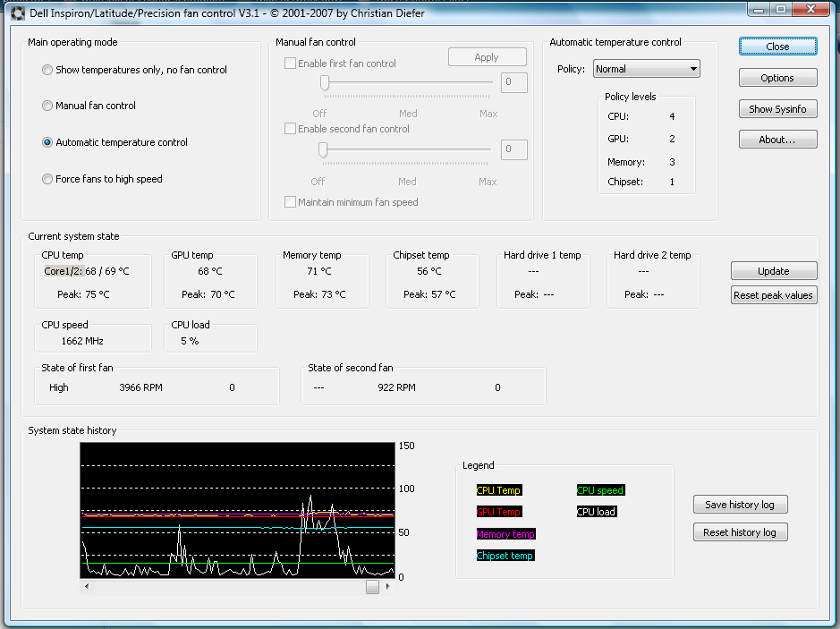This screenshot has width=840, height=629.
Task: Click the first fan speed slider handle
Action: pos(327,83)
